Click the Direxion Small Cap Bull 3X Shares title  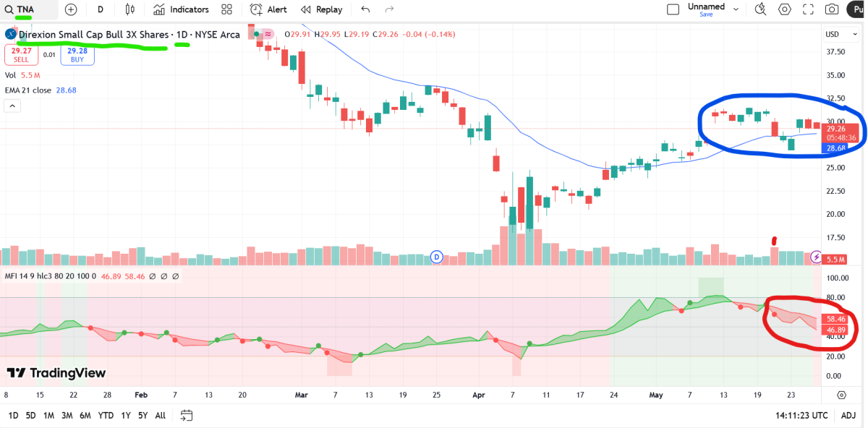pos(95,34)
